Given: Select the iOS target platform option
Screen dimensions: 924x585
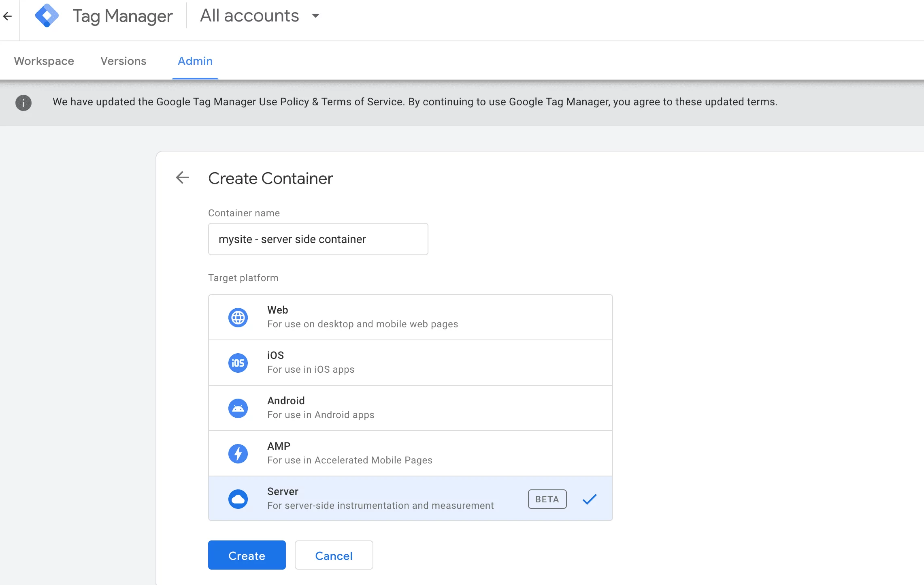Looking at the screenshot, I should 411,363.
